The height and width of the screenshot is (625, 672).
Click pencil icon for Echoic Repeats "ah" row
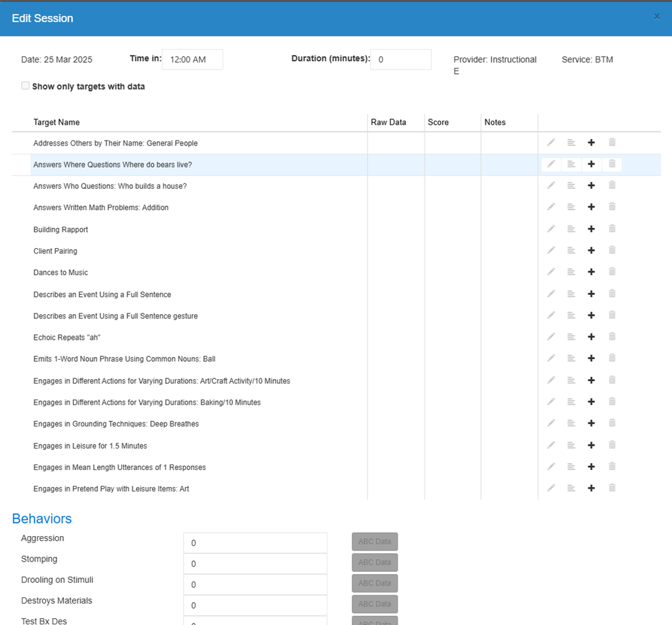click(551, 337)
